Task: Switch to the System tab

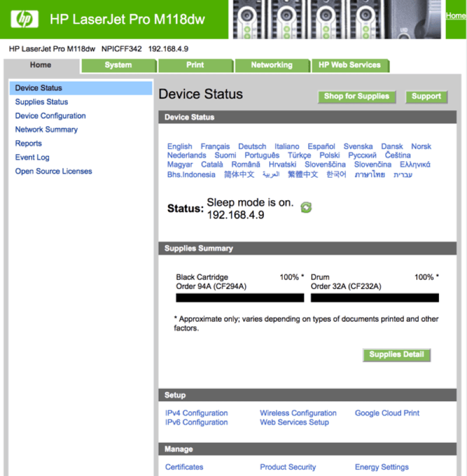Action: click(x=118, y=65)
